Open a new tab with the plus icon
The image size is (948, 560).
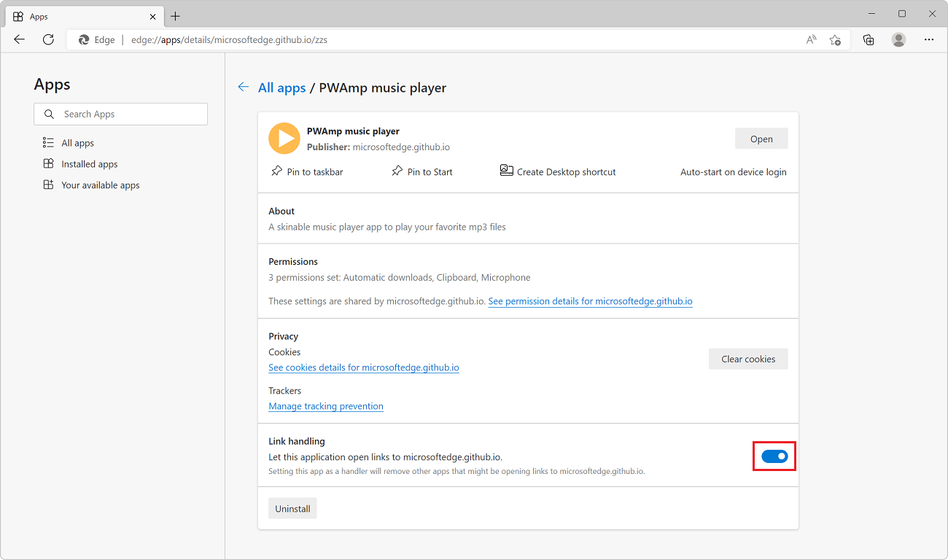(x=175, y=16)
